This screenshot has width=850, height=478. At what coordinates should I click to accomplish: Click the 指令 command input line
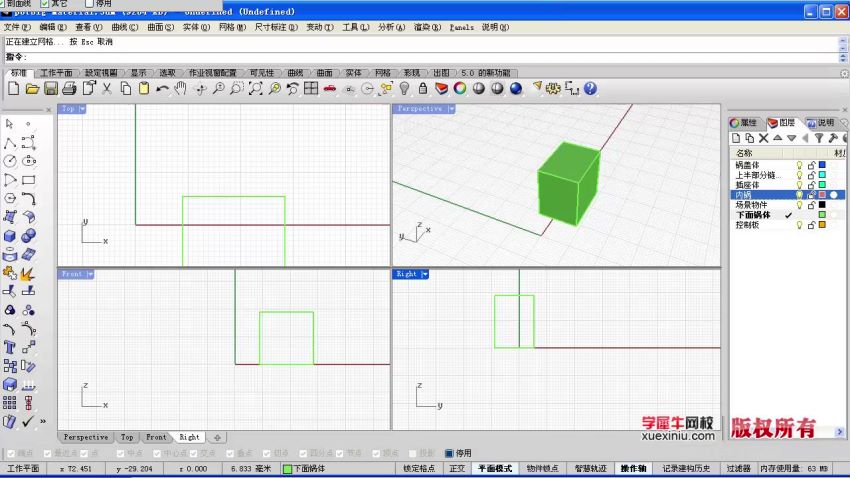click(421, 57)
